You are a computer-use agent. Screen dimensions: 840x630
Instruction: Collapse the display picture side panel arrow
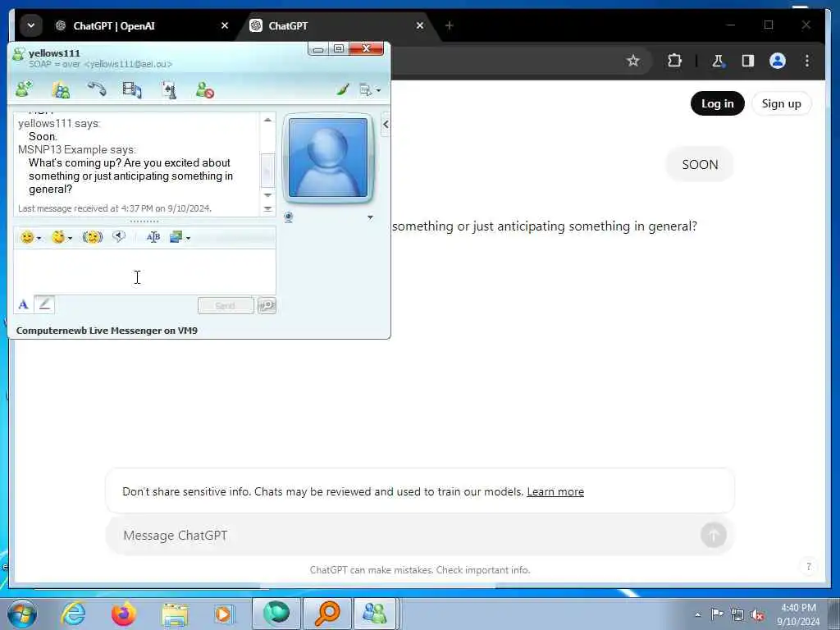click(386, 125)
